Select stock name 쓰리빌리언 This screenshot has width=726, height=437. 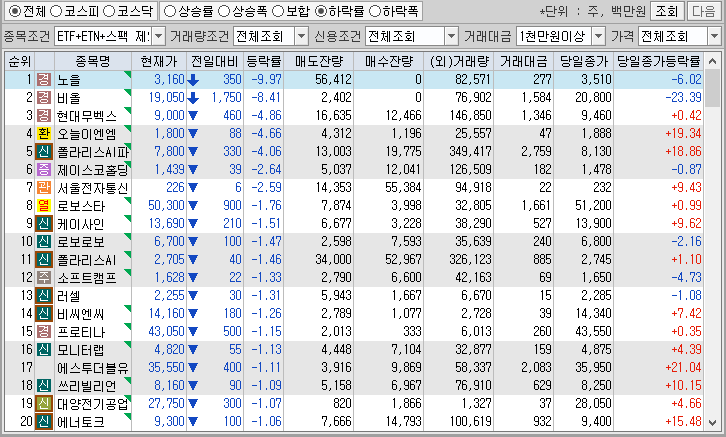click(x=87, y=385)
